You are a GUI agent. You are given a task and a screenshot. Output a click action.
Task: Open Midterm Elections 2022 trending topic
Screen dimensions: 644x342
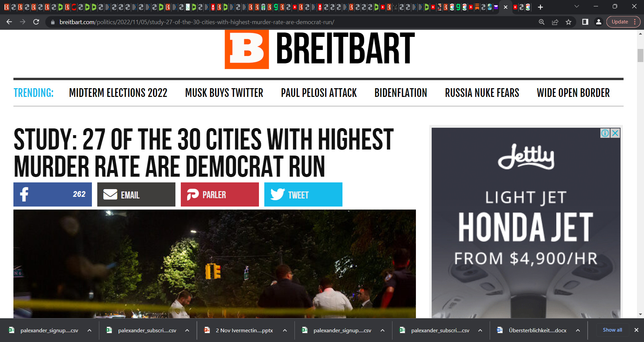pos(118,93)
